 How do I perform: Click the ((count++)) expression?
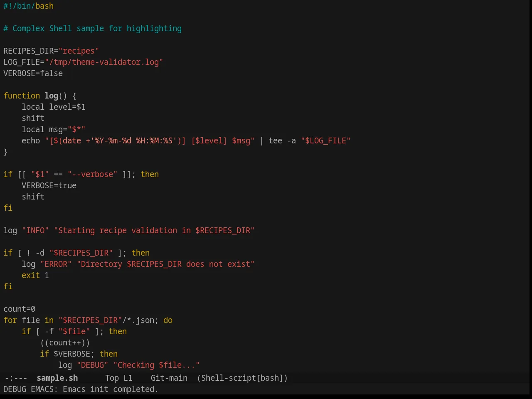pos(65,342)
